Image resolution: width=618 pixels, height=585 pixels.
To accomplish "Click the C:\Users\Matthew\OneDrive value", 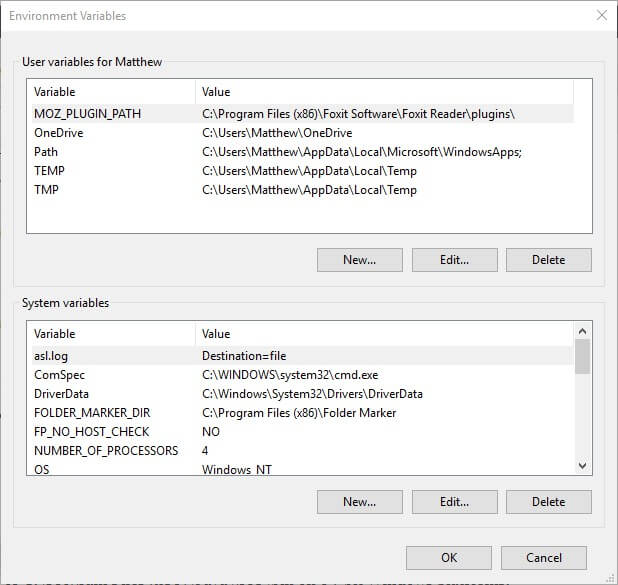I will point(277,133).
